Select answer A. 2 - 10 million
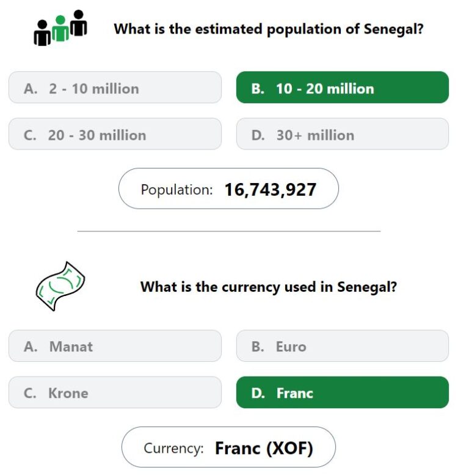 click(115, 88)
